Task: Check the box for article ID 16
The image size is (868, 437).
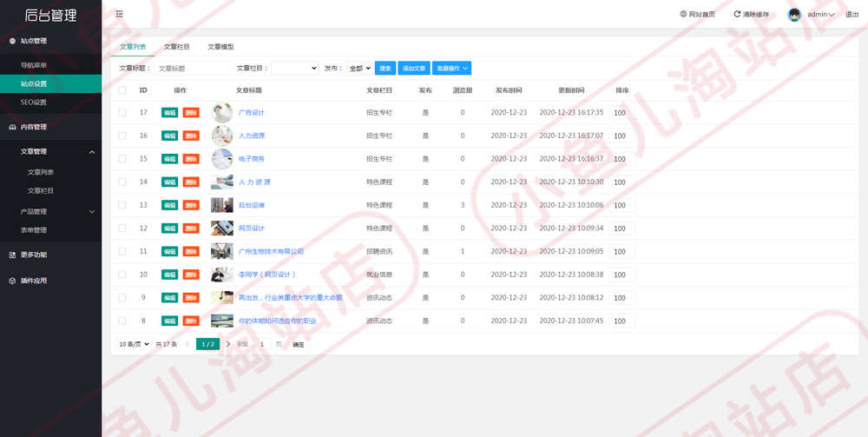Action: (122, 136)
